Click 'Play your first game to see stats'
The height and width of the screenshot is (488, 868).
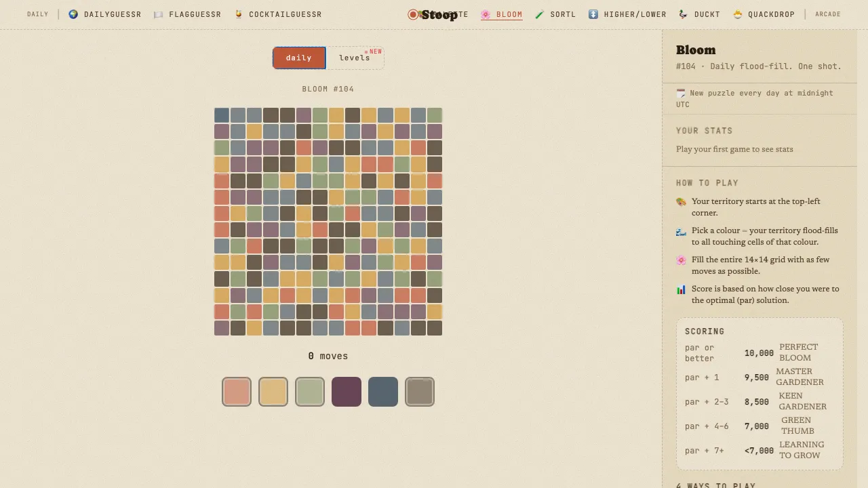[x=734, y=149]
